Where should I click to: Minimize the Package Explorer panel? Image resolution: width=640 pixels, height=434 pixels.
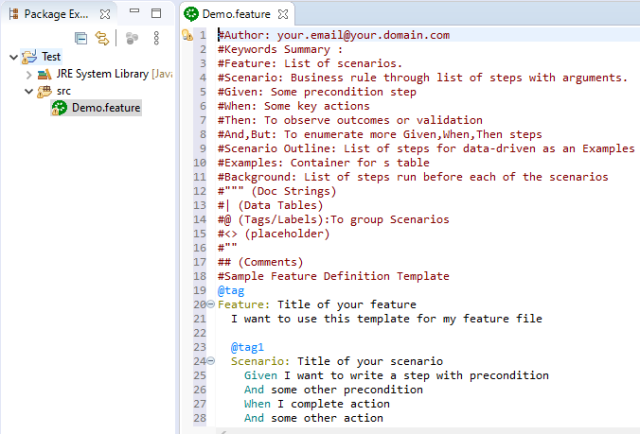(x=134, y=11)
